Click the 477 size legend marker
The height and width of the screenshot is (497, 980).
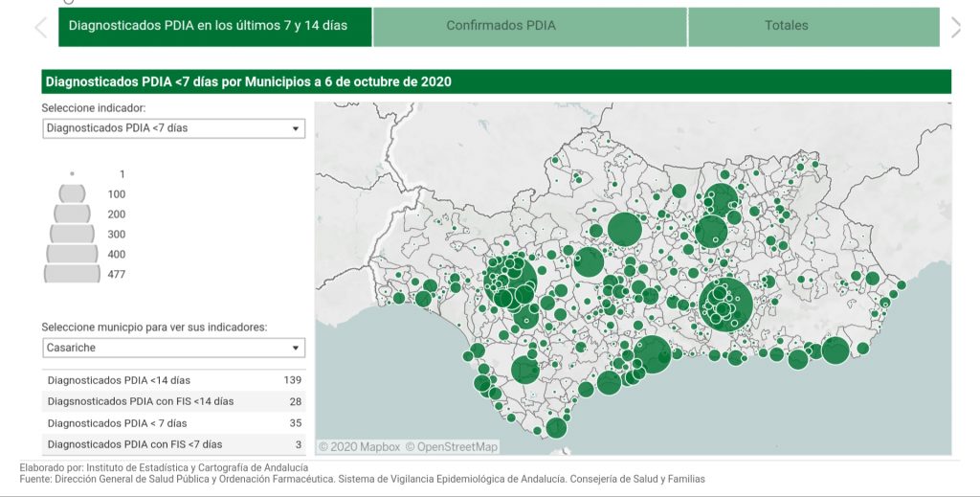(x=73, y=274)
